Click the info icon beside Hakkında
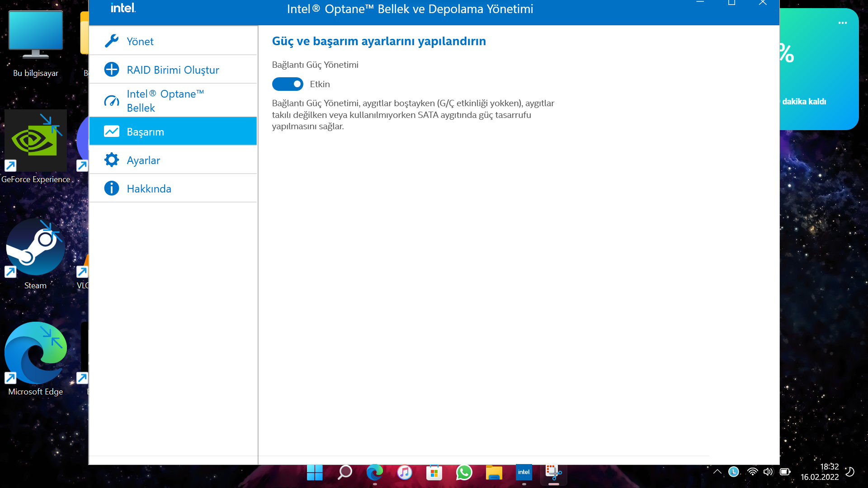The image size is (868, 488). (111, 188)
